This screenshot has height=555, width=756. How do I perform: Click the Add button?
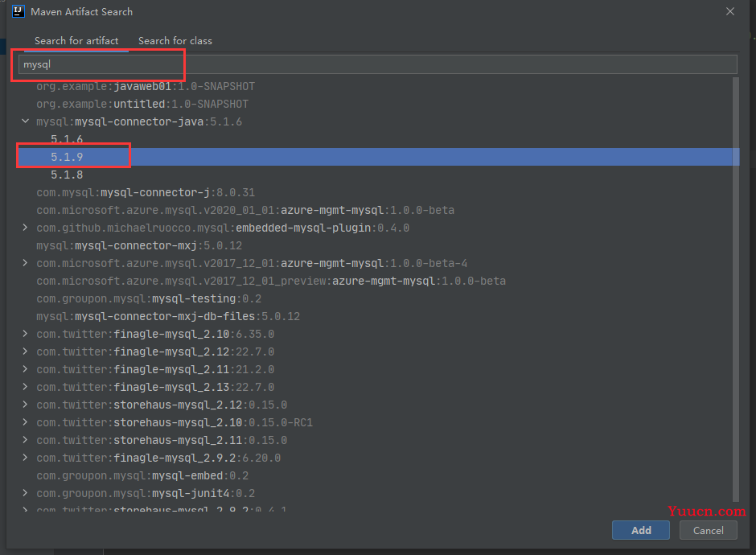(x=641, y=530)
